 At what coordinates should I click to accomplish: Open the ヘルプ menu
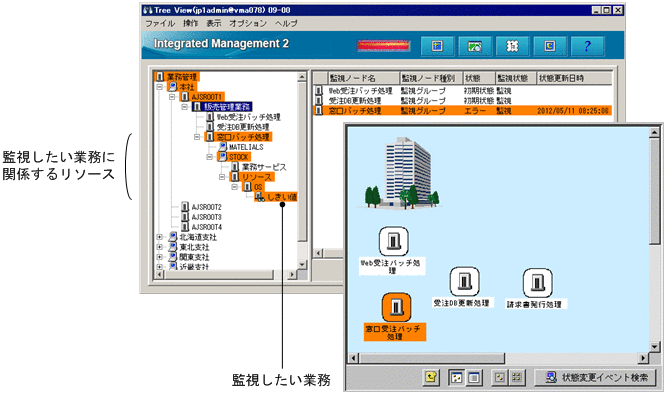coord(286,23)
